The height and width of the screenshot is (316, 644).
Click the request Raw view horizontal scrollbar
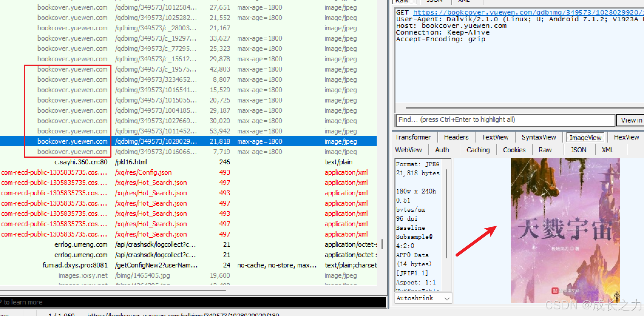click(524, 108)
